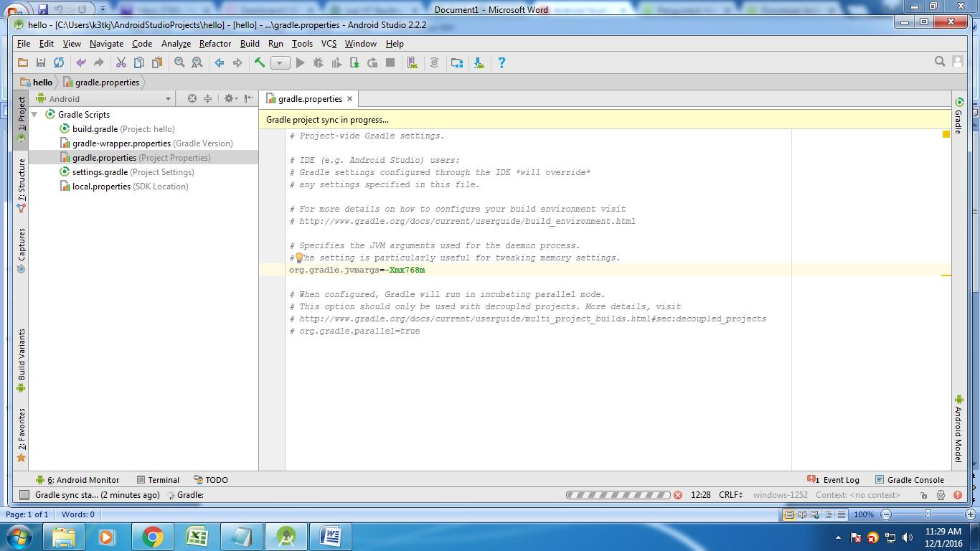Open the Terminal tool window
This screenshot has width=980, height=551.
[158, 480]
